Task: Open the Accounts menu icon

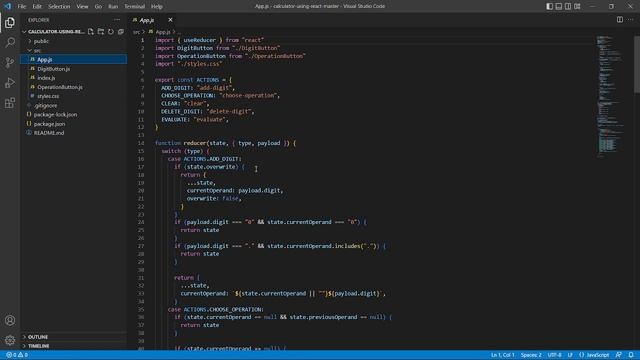Action: [10, 320]
